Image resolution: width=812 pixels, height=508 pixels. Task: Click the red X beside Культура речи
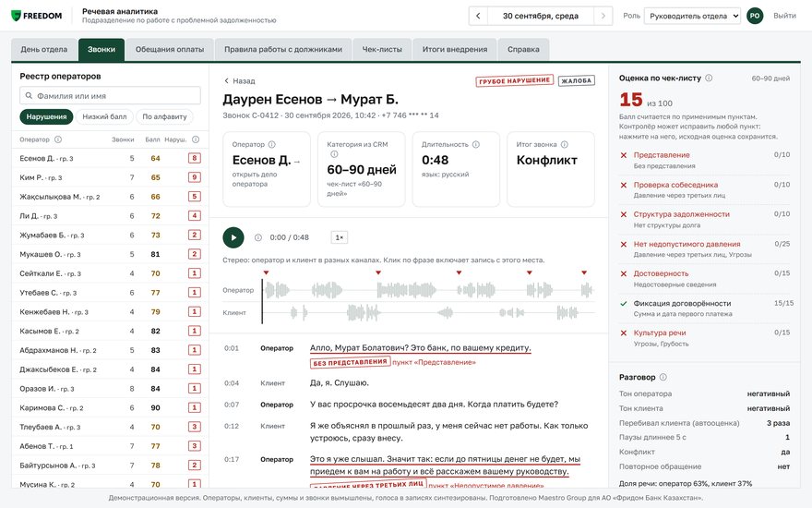[x=624, y=333]
